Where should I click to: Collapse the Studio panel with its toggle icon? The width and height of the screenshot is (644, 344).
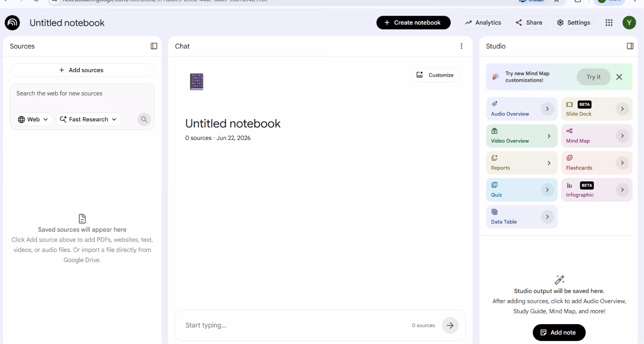630,46
